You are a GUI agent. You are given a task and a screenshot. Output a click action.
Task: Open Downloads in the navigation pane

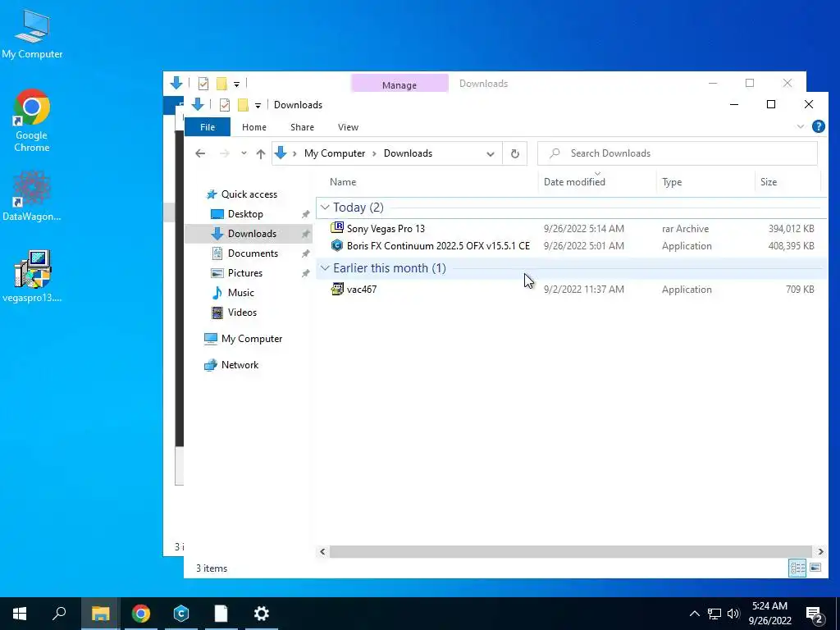click(248, 234)
